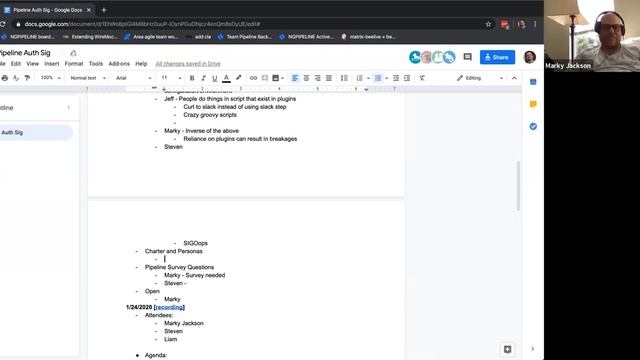The image size is (640, 360).
Task: Open the Tools menu
Action: click(96, 64)
